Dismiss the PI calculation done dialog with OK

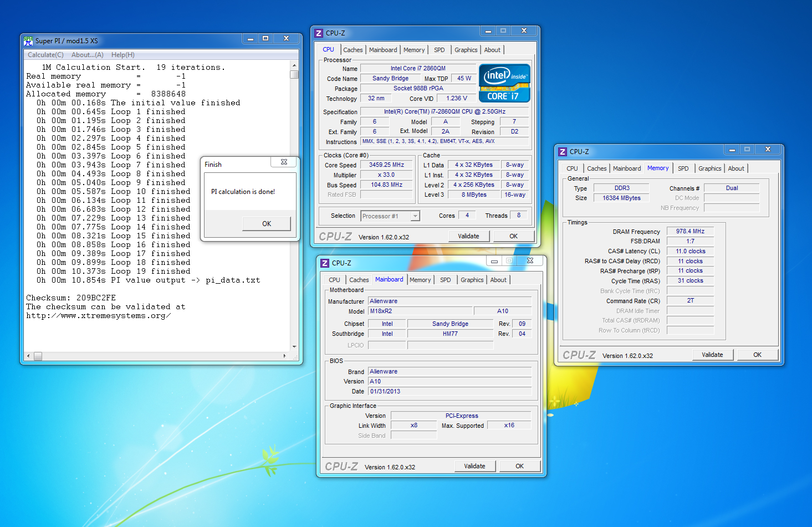[267, 224]
